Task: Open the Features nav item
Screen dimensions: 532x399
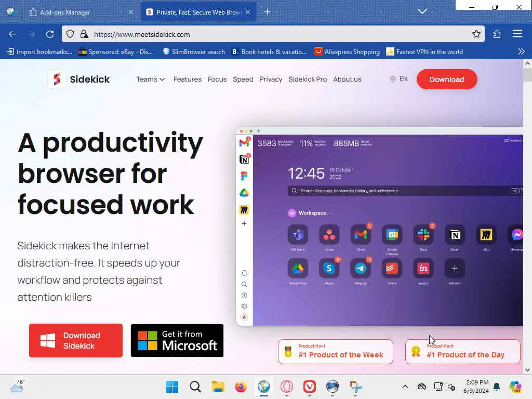Action: point(187,79)
